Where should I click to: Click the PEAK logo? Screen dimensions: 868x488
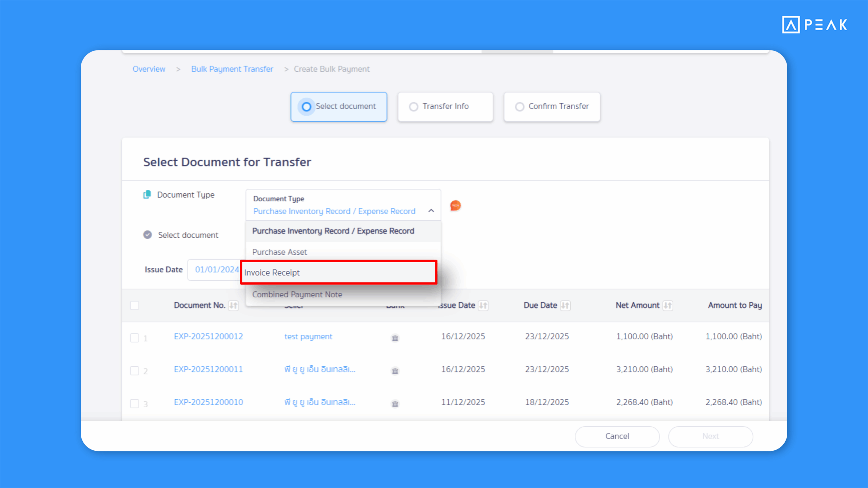point(814,24)
